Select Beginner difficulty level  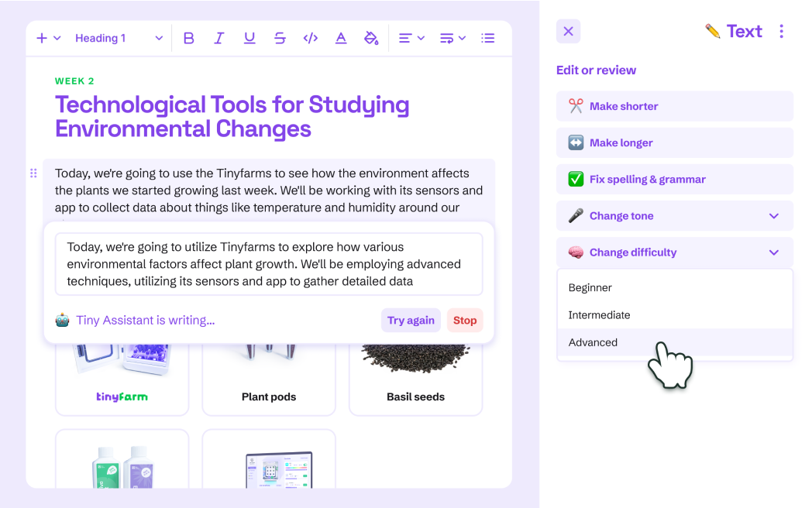pos(590,287)
